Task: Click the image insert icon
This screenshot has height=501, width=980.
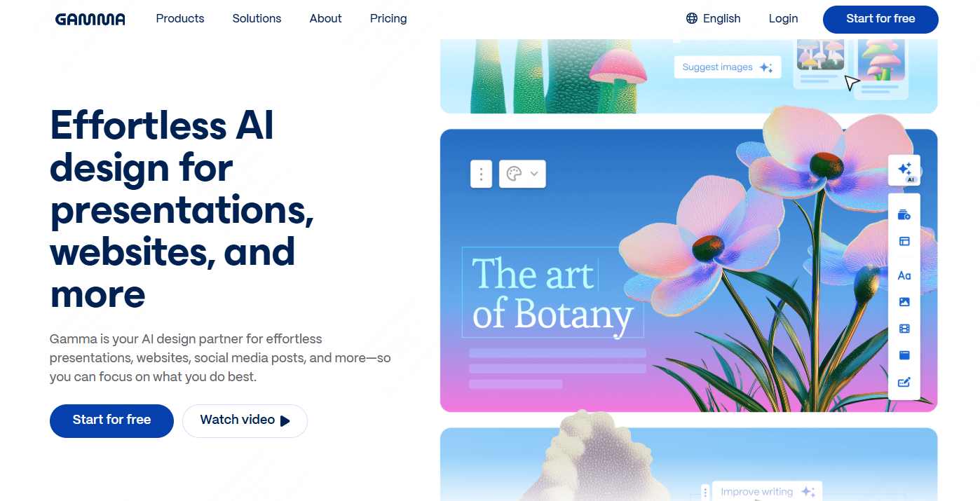Action: point(904,302)
